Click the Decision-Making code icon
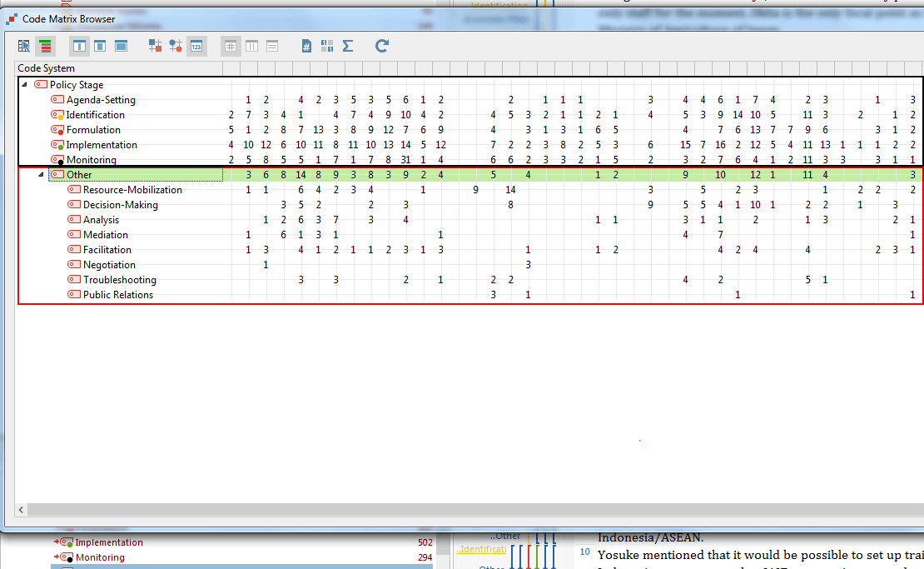The width and height of the screenshot is (924, 569). pos(73,204)
